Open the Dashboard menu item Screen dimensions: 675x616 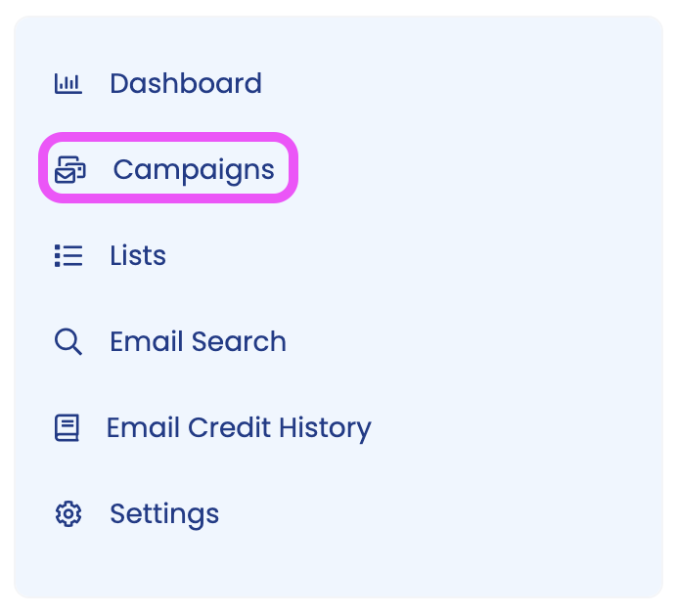pyautogui.click(x=186, y=84)
